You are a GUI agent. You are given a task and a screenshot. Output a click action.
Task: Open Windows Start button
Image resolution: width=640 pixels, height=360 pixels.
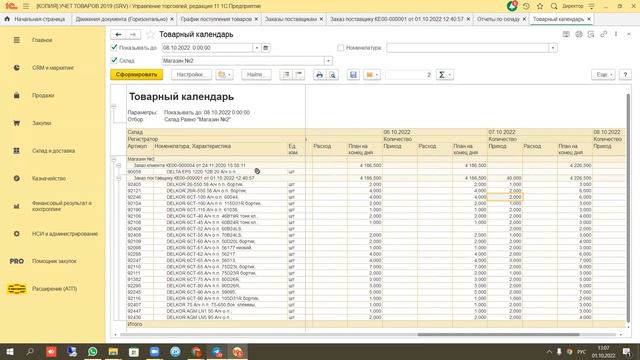pyautogui.click(x=10, y=352)
